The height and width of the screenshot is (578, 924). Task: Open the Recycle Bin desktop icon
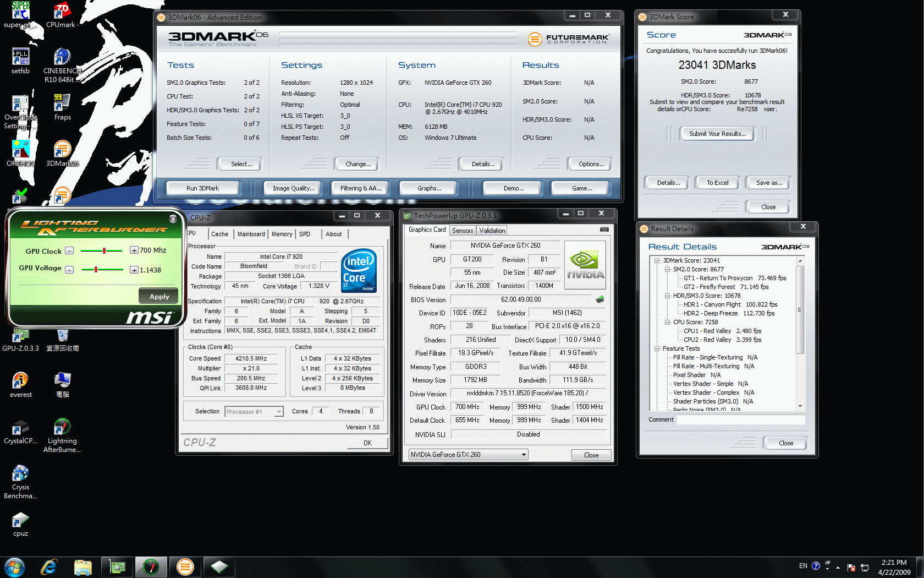(x=62, y=340)
